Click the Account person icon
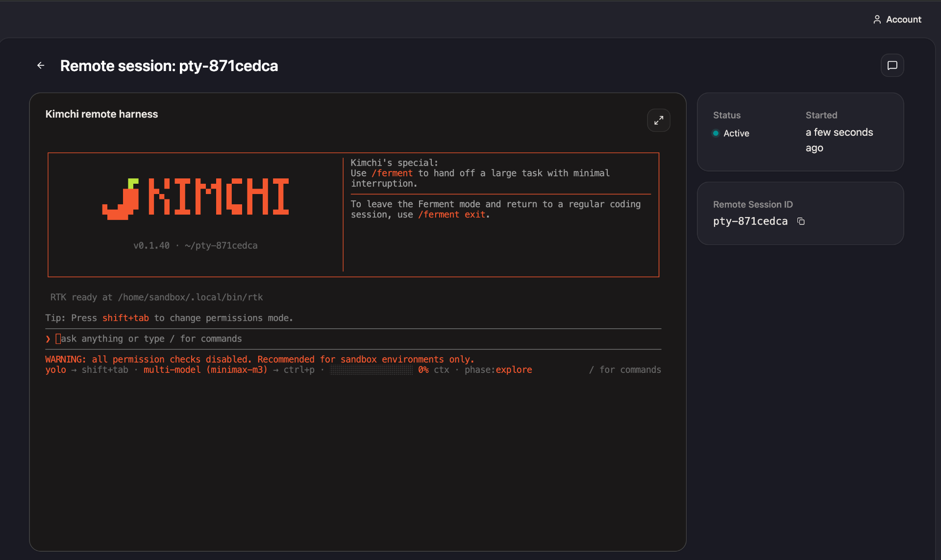Image resolution: width=941 pixels, height=560 pixels. pos(877,20)
